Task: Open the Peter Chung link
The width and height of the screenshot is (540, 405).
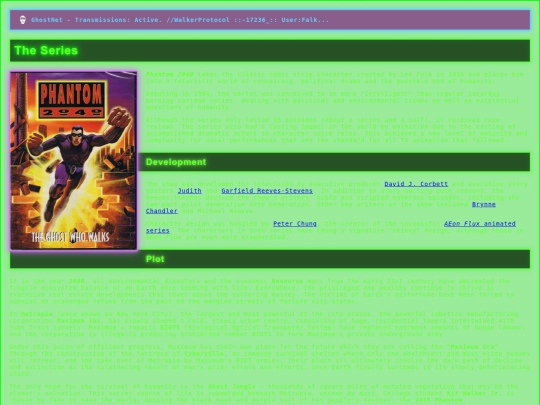Action: (x=295, y=224)
